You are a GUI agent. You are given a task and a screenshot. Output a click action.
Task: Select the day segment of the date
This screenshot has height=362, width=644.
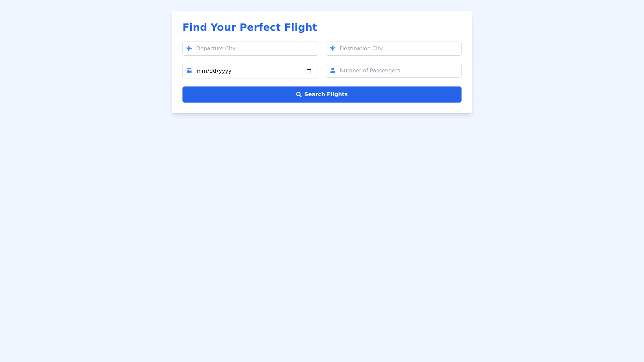point(213,71)
